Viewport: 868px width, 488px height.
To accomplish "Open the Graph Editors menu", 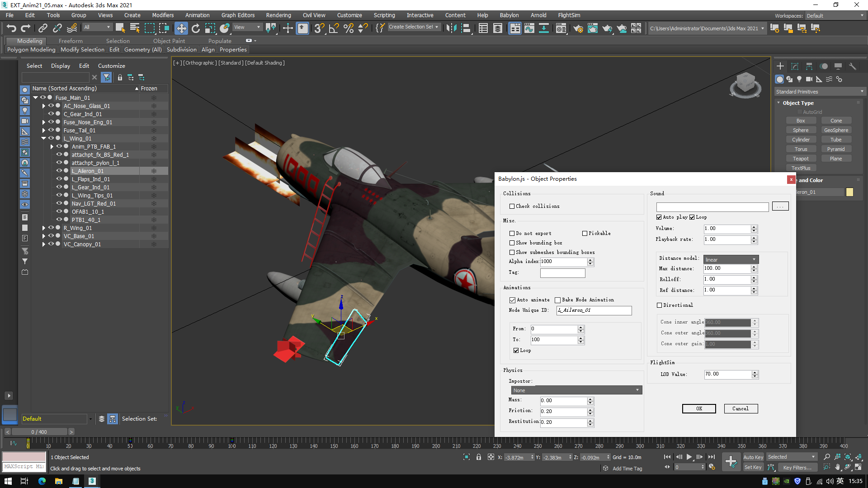I will click(238, 15).
